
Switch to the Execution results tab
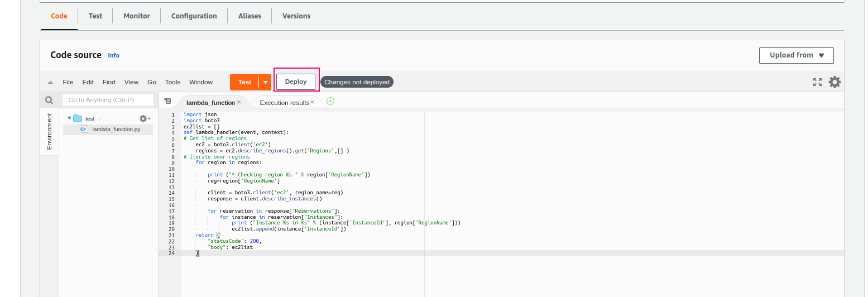click(x=284, y=103)
